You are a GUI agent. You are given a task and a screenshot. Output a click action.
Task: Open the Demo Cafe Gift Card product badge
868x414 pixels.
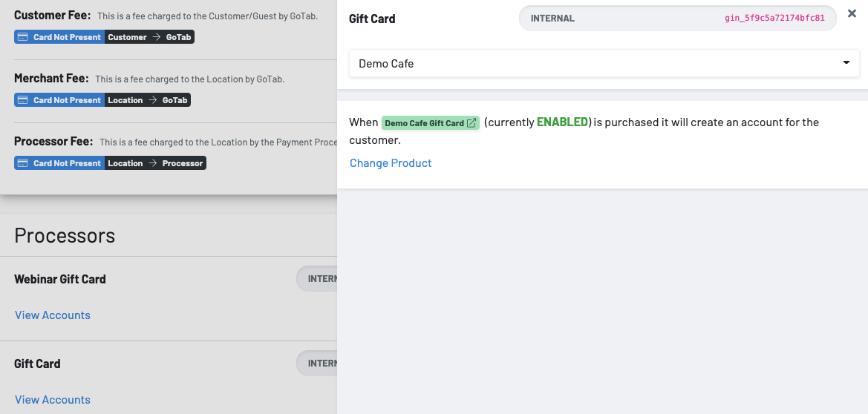[x=424, y=123]
